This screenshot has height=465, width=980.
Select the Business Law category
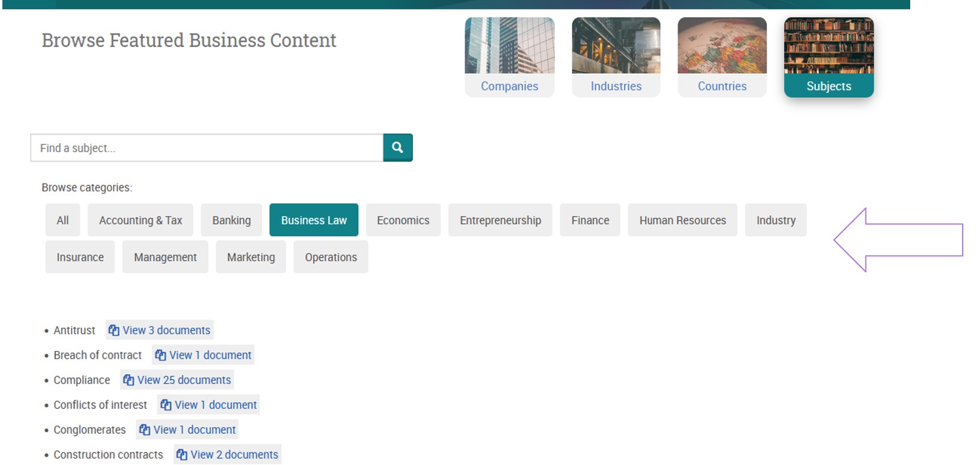coord(314,220)
